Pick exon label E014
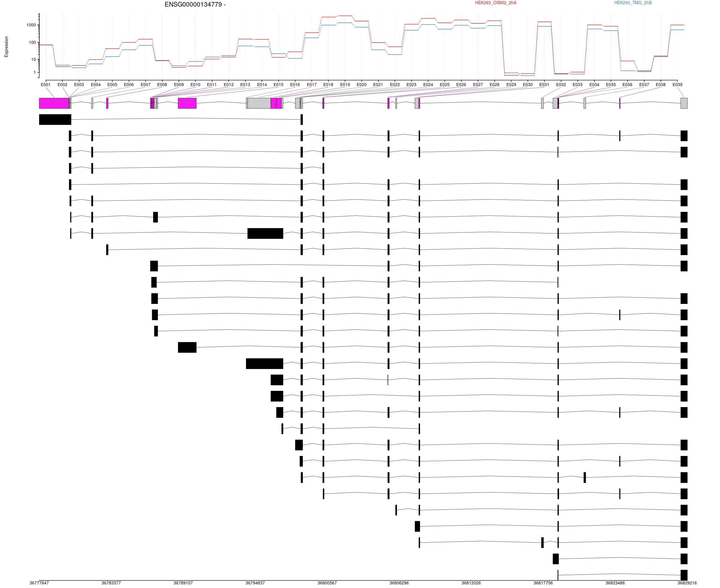Viewport: 720px width, 588px height. click(262, 85)
